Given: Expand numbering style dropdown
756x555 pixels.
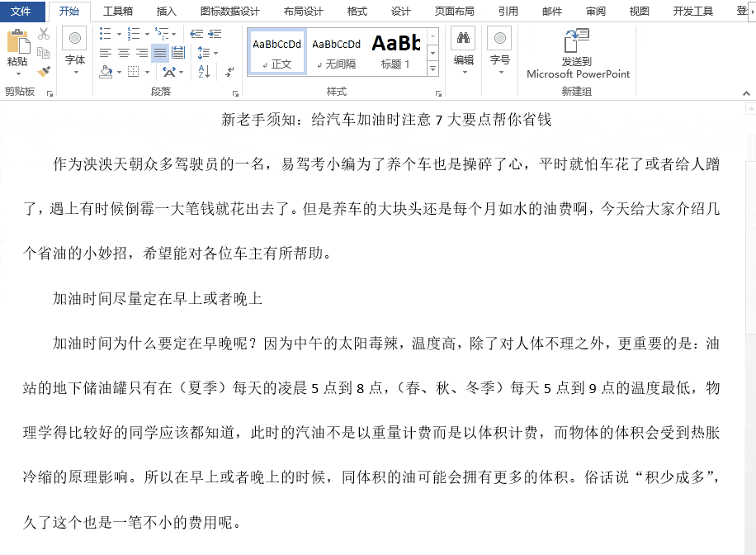Looking at the screenshot, I should [147, 34].
